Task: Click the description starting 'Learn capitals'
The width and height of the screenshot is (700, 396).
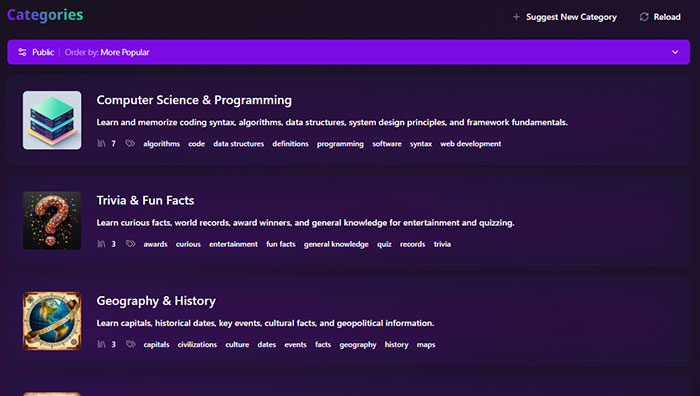Action: [x=265, y=323]
